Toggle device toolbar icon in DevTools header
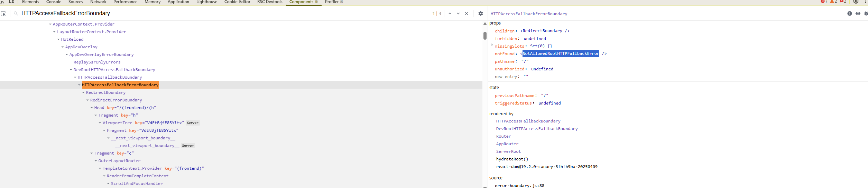 click(11, 2)
